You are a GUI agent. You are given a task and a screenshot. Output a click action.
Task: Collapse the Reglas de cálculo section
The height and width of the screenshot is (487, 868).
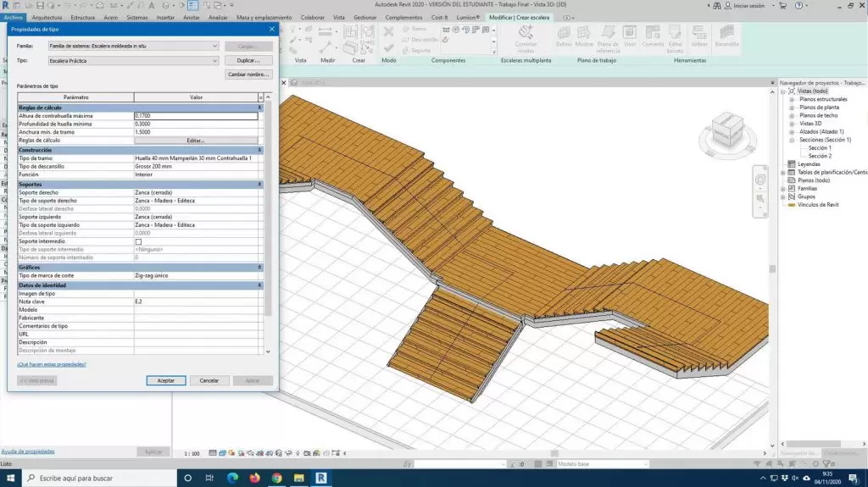tap(260, 108)
